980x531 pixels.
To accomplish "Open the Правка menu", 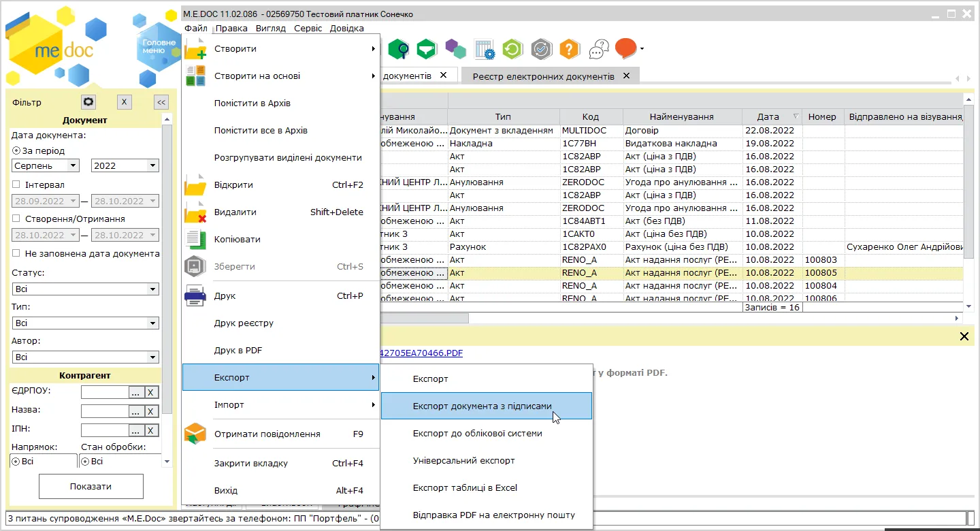I will point(231,29).
